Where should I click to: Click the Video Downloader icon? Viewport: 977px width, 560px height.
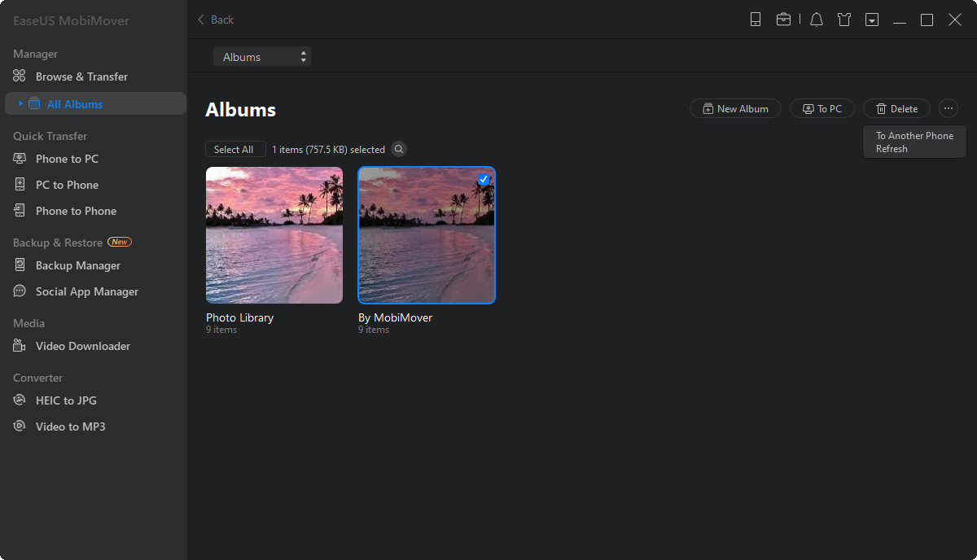tap(20, 346)
